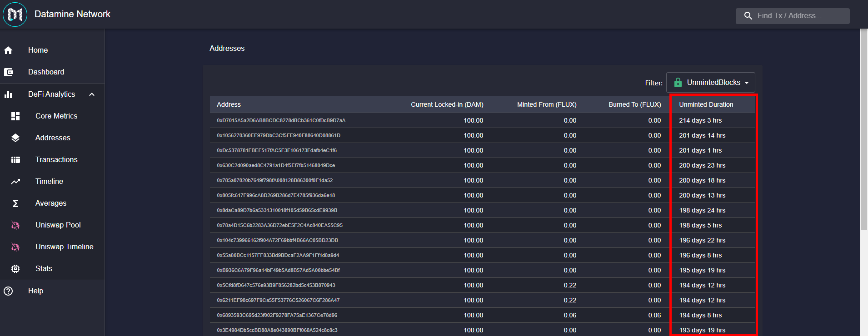Click the '194 days 8 hrs' duration cell

coord(700,315)
